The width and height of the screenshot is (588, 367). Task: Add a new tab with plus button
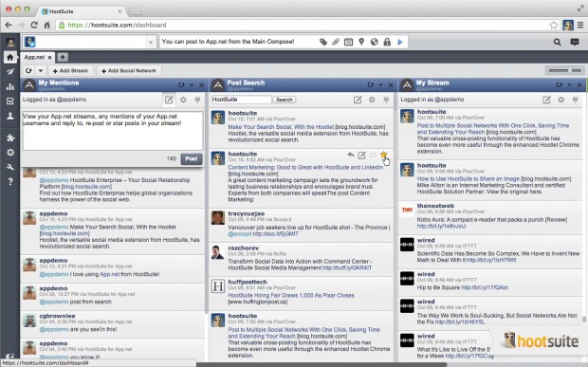point(63,57)
